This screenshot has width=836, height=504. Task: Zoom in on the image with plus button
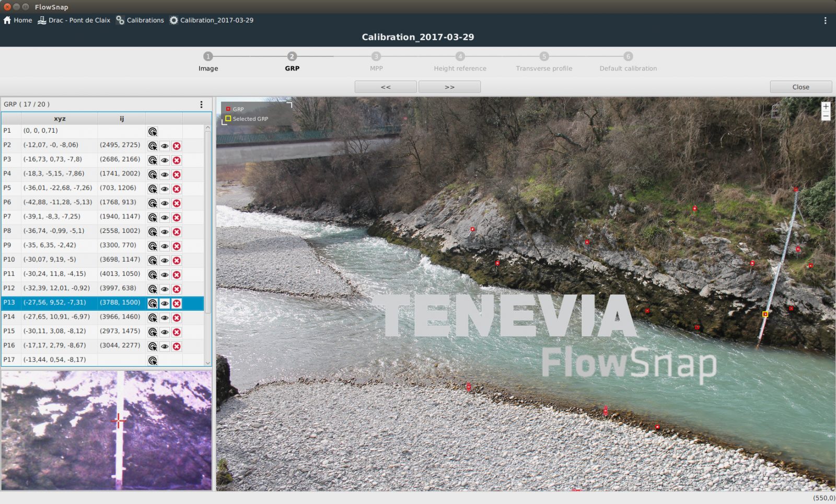click(x=826, y=107)
